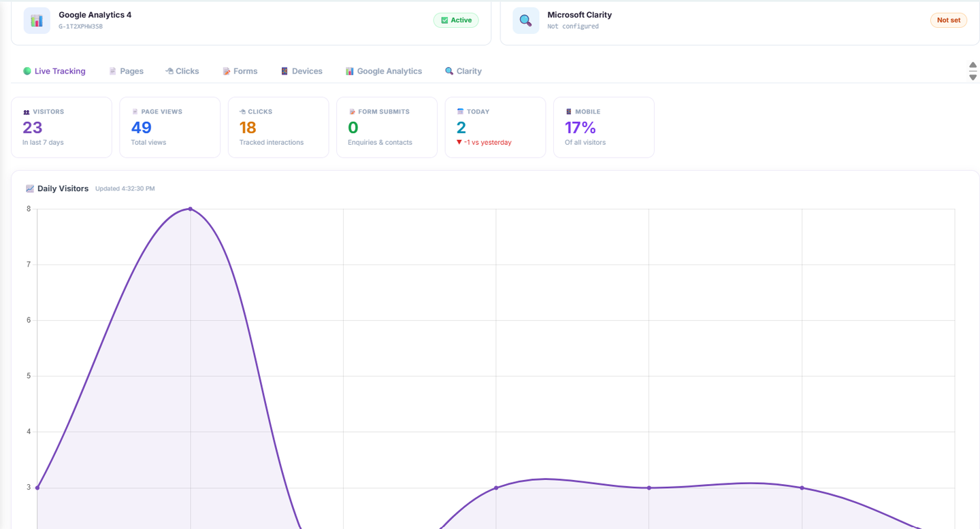Click the visitors people icon in Visitors card
980x529 pixels.
[x=26, y=112]
